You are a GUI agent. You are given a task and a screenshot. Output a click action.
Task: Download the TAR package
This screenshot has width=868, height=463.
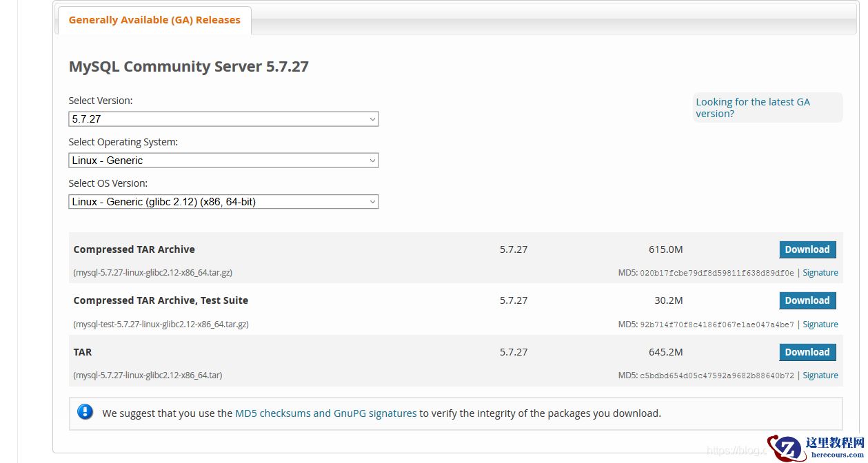[807, 352]
